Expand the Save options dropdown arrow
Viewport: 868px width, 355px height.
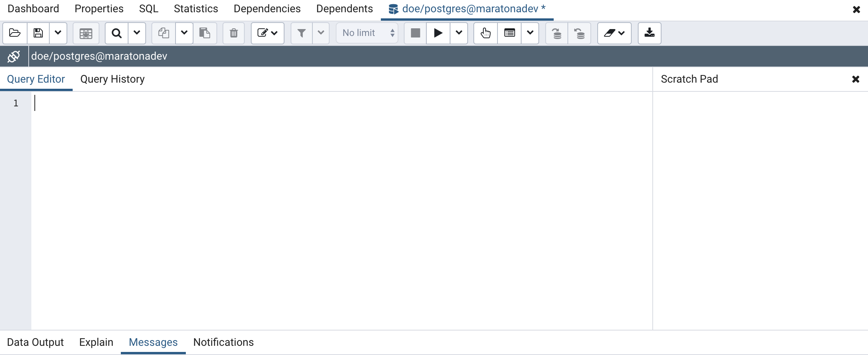58,33
